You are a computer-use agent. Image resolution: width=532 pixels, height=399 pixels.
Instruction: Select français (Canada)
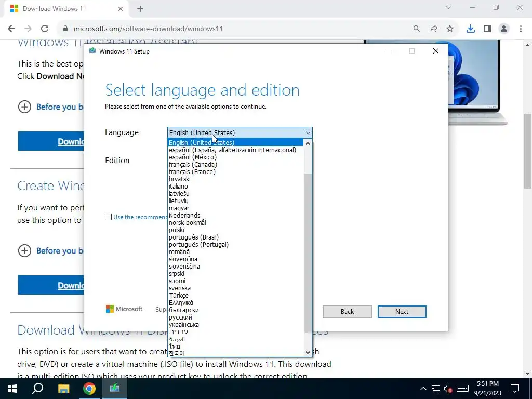[x=235, y=165]
